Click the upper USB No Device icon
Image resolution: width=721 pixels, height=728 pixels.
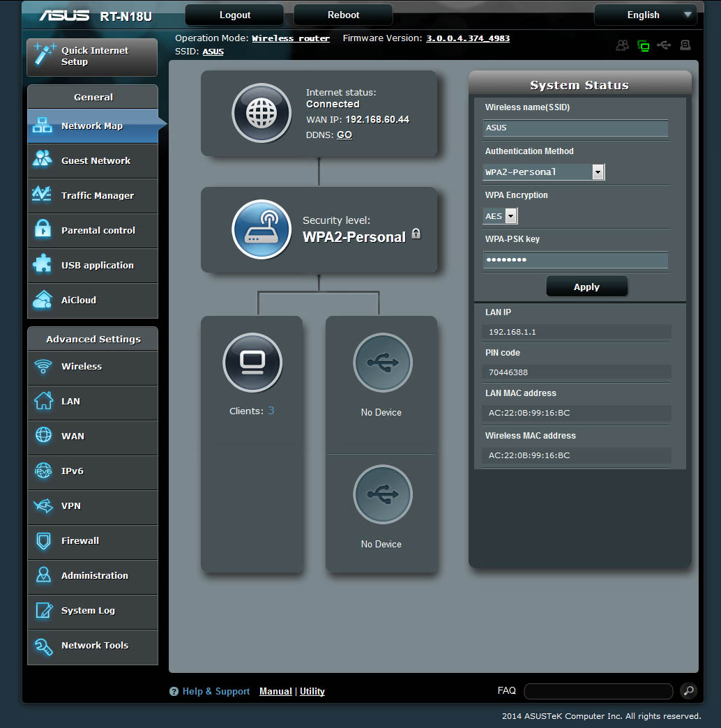(383, 363)
